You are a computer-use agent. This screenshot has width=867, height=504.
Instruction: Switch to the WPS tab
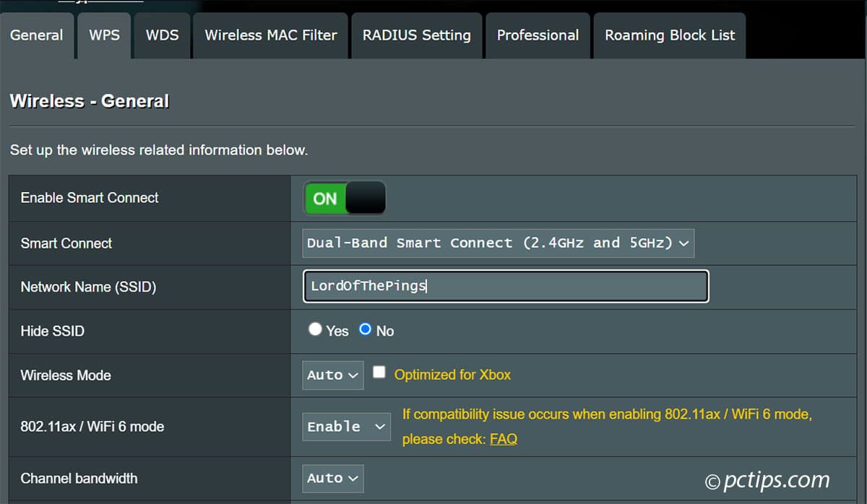(103, 35)
